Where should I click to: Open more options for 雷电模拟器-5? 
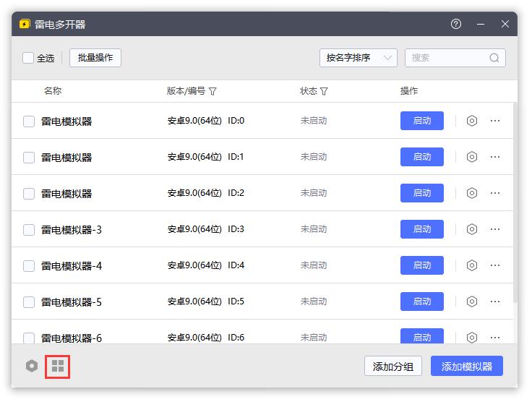click(x=495, y=301)
